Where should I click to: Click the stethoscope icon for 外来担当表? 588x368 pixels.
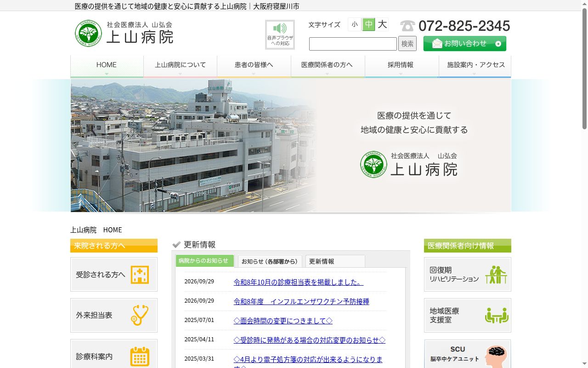[140, 316]
